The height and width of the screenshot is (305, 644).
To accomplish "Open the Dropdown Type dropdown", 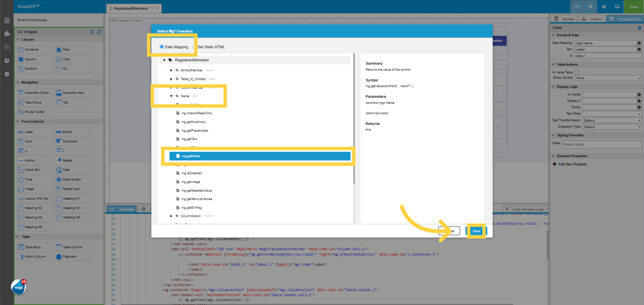I will pos(612,127).
